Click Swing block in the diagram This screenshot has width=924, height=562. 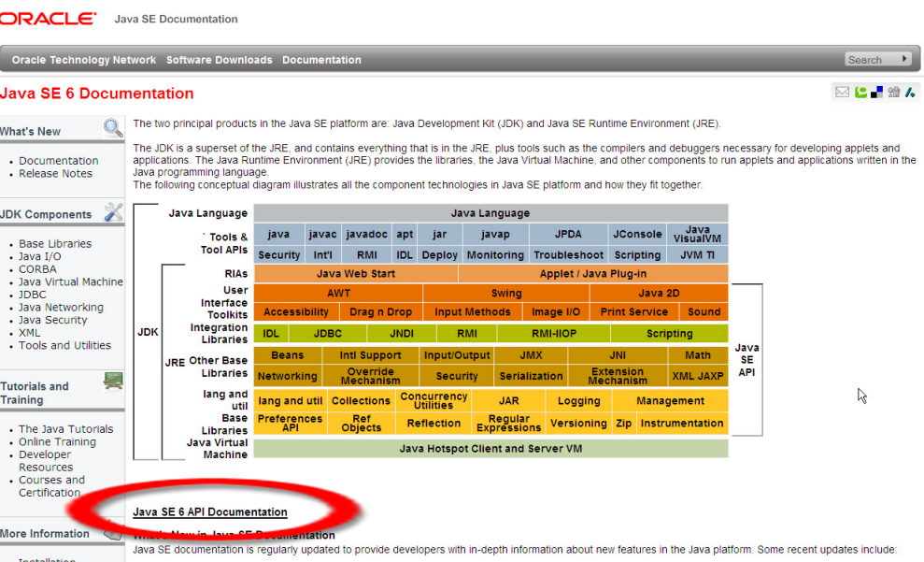tap(506, 294)
